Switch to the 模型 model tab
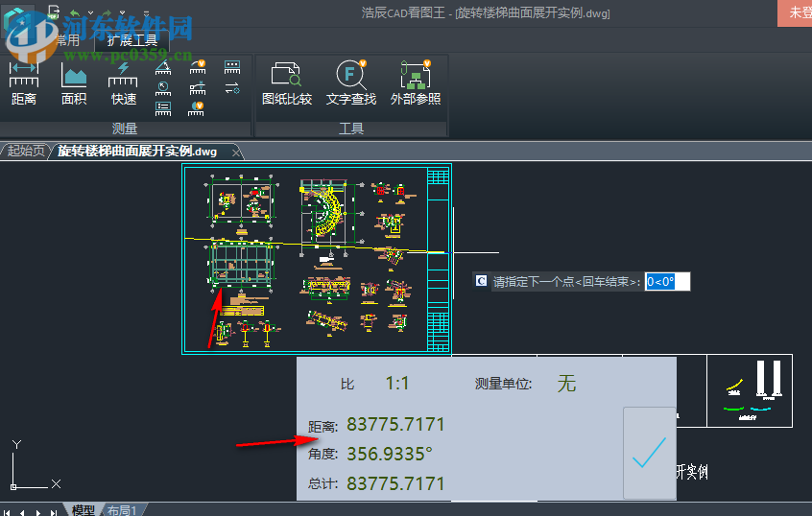Image resolution: width=812 pixels, height=516 pixels. (x=83, y=510)
